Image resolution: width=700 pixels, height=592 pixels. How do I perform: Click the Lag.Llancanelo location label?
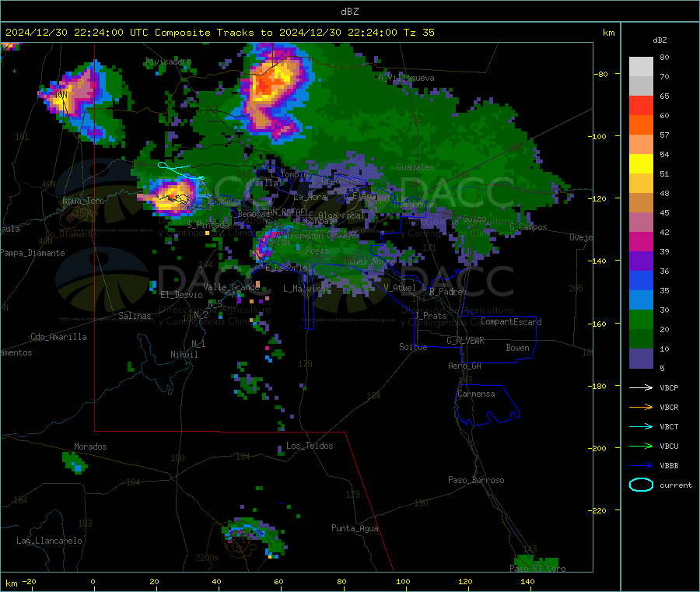[x=49, y=541]
